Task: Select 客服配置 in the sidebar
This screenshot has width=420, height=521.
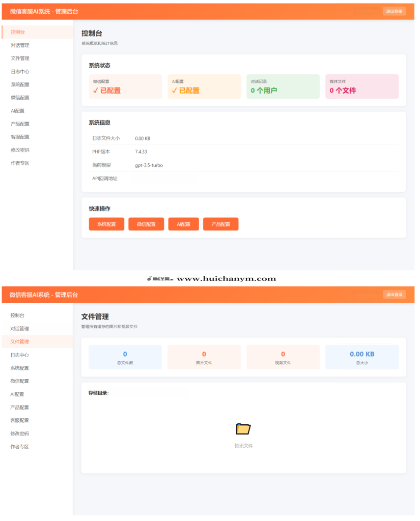Action: 19,136
